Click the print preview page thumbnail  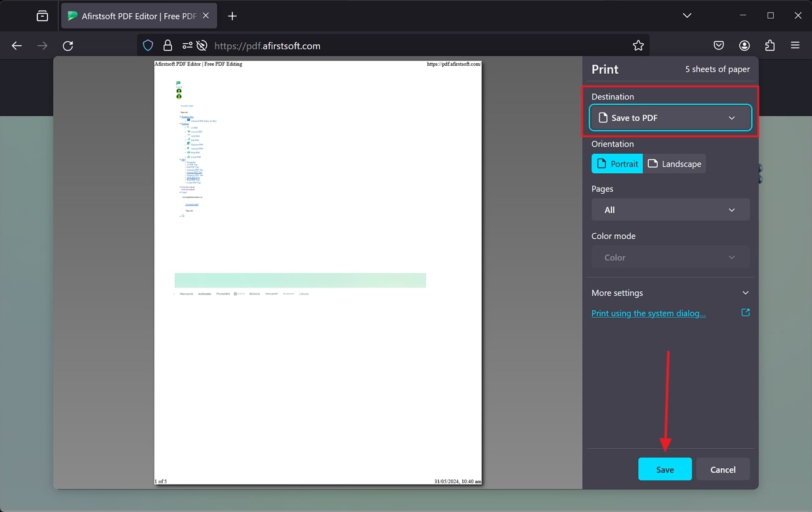click(x=318, y=273)
